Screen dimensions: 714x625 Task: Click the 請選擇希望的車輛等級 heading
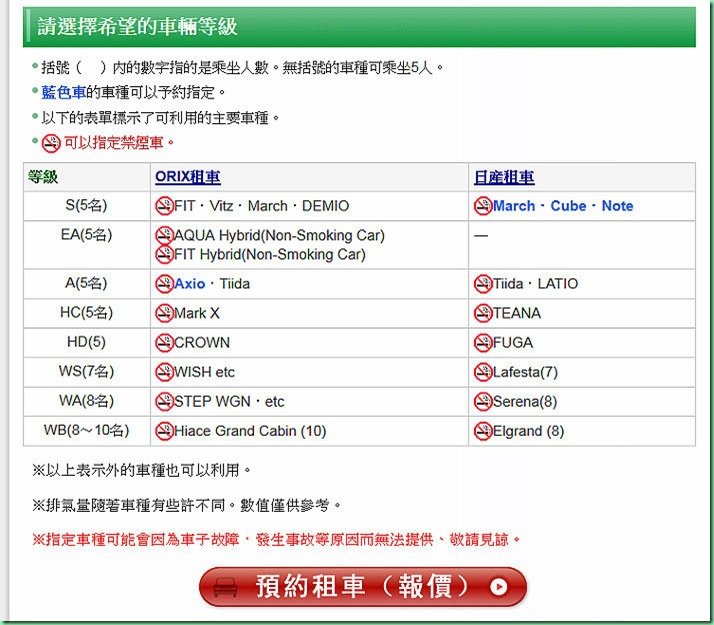[137, 26]
